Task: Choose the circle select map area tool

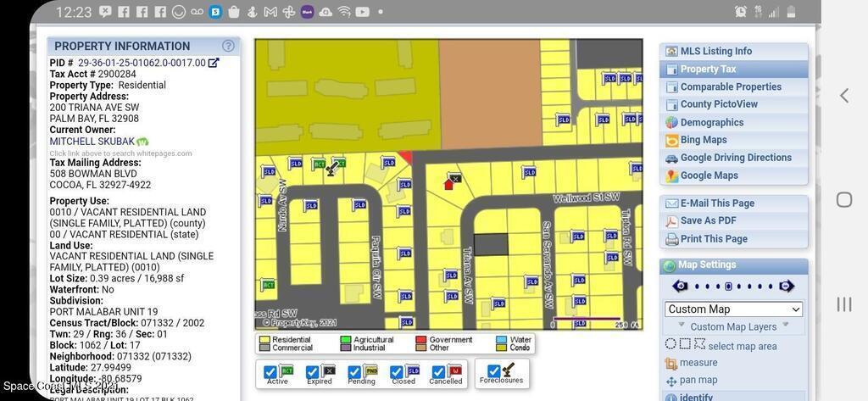Action: (x=670, y=344)
